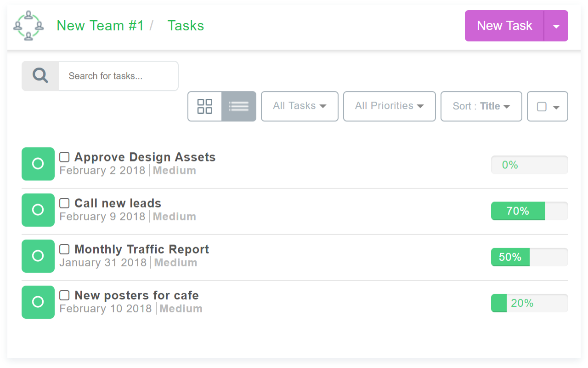Click status circle for Approve Design Assets

click(x=38, y=164)
